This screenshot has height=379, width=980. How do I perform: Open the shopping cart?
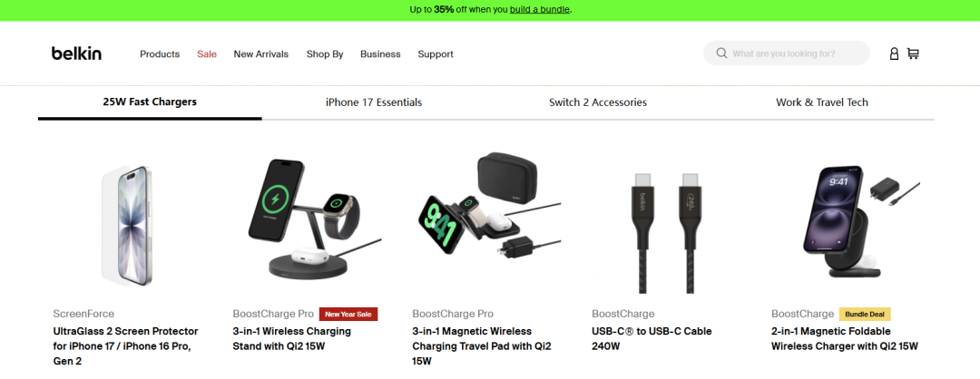pos(913,53)
